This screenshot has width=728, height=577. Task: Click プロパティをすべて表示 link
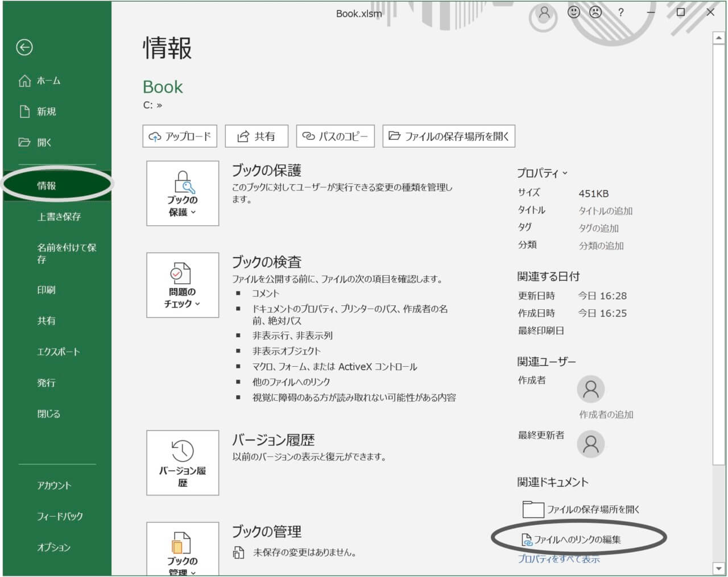click(559, 559)
